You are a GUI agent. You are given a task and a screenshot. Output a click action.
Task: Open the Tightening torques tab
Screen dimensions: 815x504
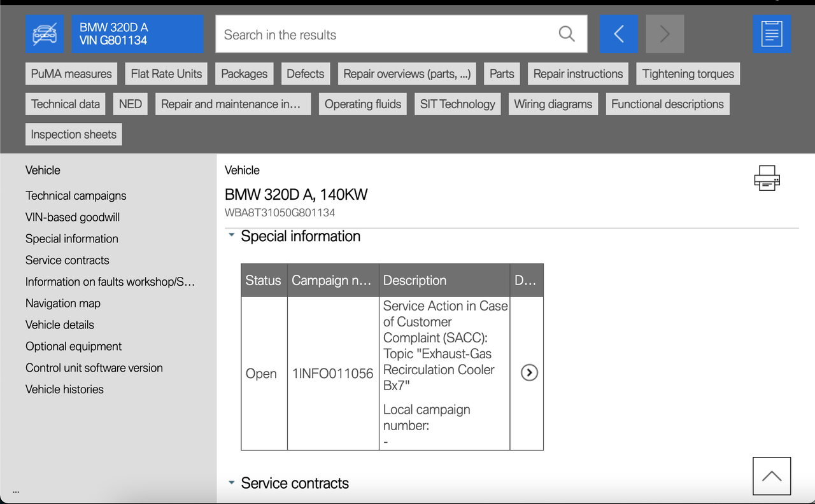click(688, 74)
